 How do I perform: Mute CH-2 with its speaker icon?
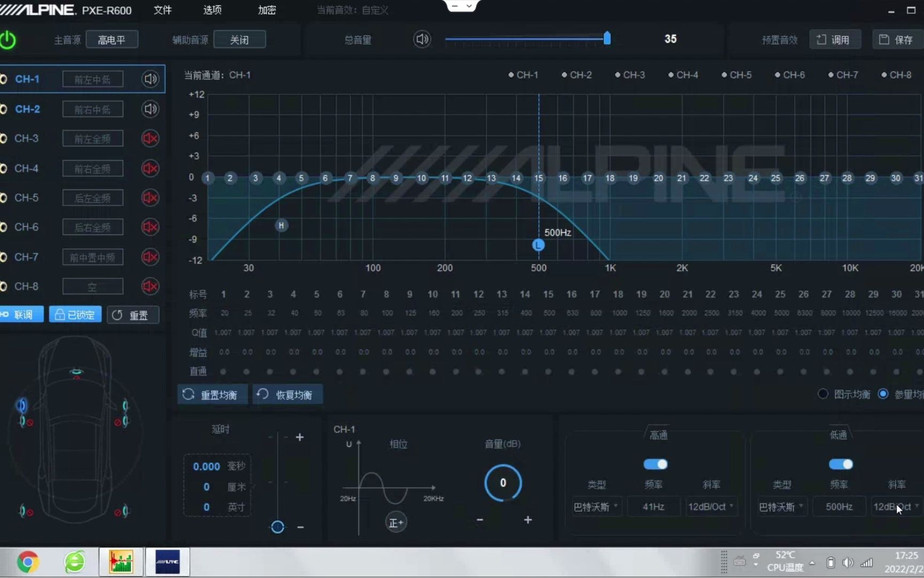(150, 109)
